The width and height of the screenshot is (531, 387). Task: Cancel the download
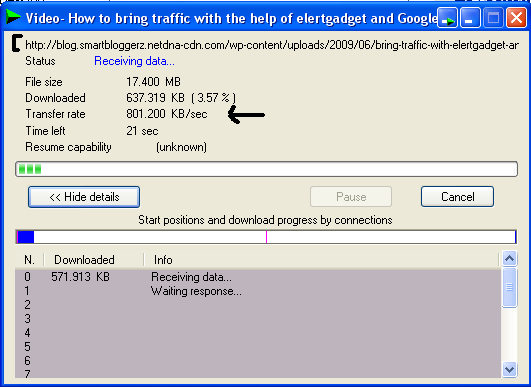pos(458,197)
